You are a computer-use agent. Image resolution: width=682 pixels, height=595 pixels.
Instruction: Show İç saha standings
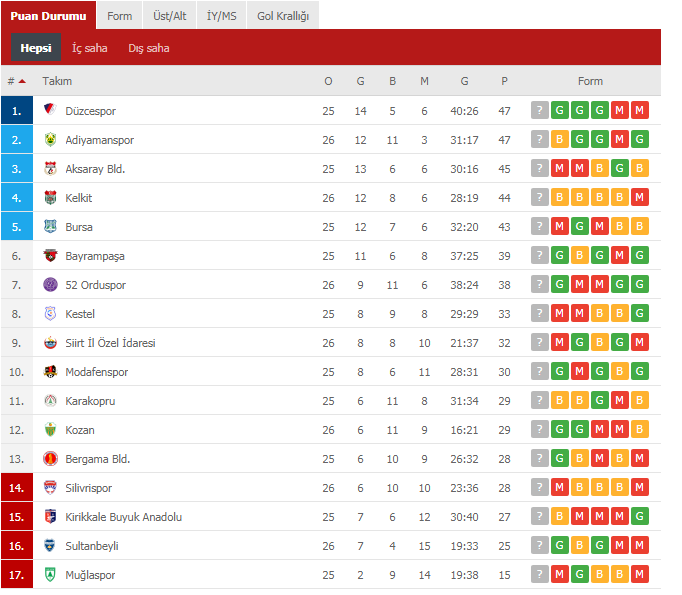click(x=90, y=48)
